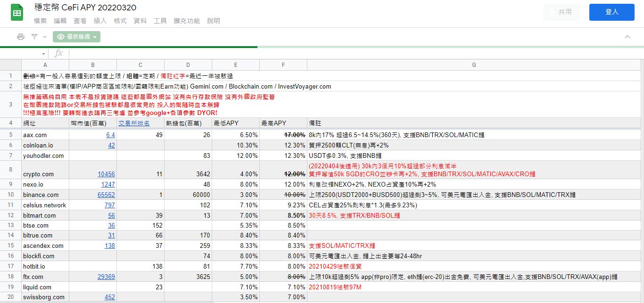Expand the filter options dropdown arrow
The height and width of the screenshot is (303, 644).
[45, 37]
